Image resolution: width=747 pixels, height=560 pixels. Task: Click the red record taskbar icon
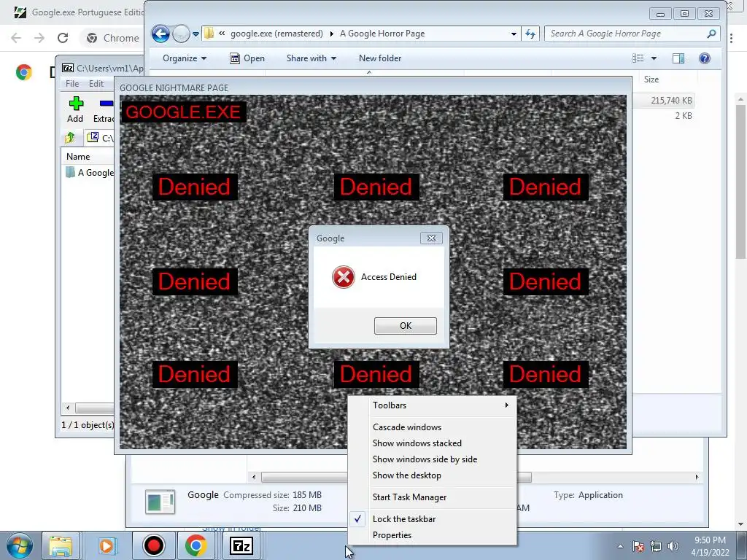153,545
